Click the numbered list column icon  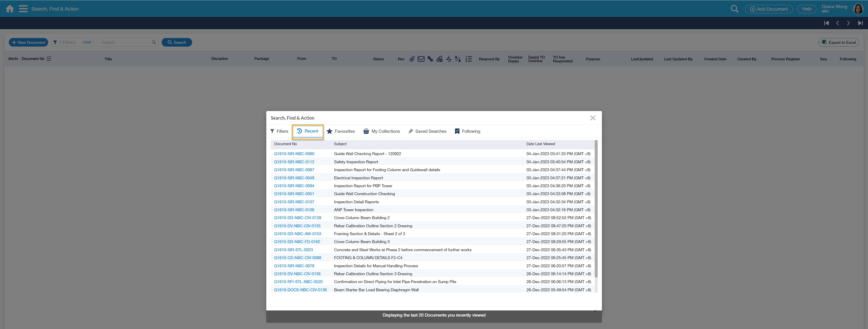point(469,59)
